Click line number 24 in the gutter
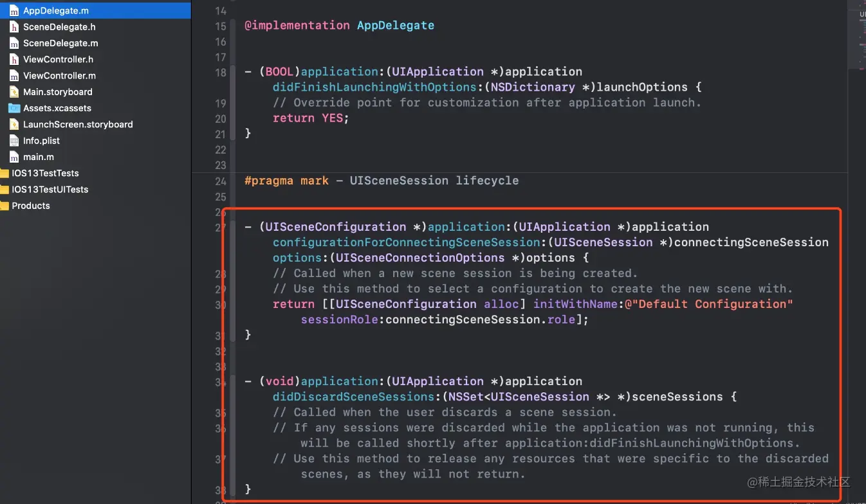 click(x=221, y=181)
